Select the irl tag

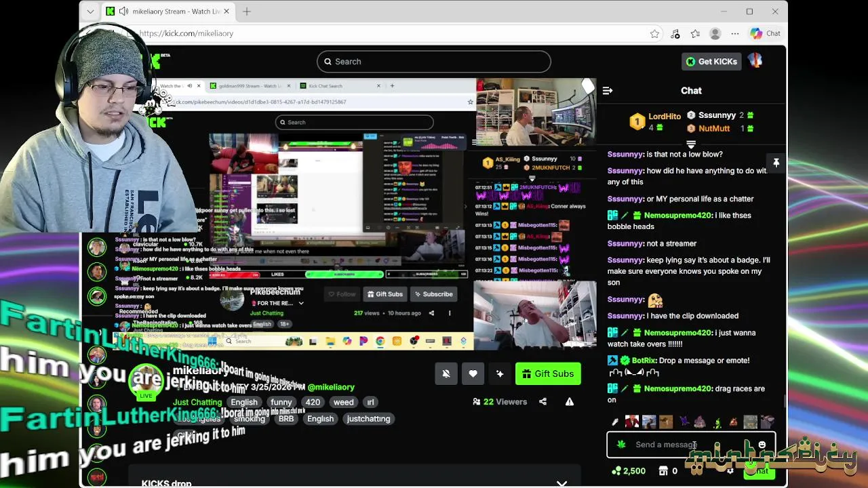point(370,403)
